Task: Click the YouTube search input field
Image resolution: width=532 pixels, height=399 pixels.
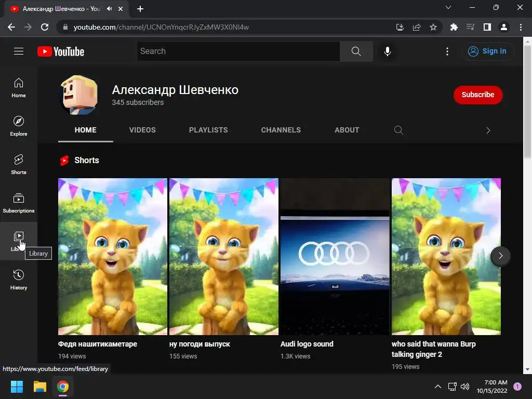Action: point(238,51)
